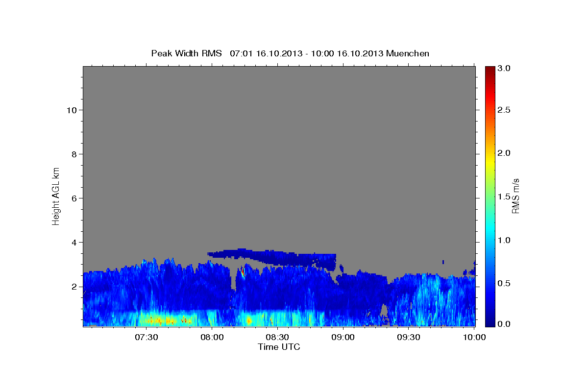Click the colorbar value 0.0
This screenshot has width=588, height=392.
(505, 324)
